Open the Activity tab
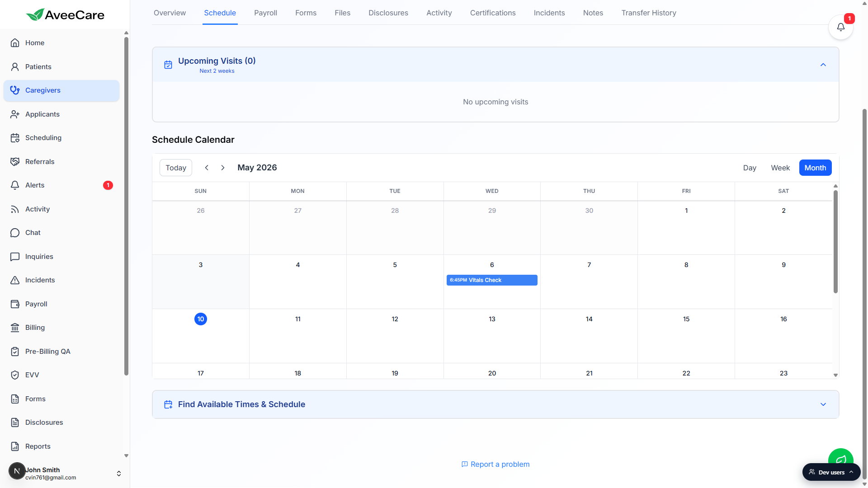The height and width of the screenshot is (488, 868). (439, 13)
